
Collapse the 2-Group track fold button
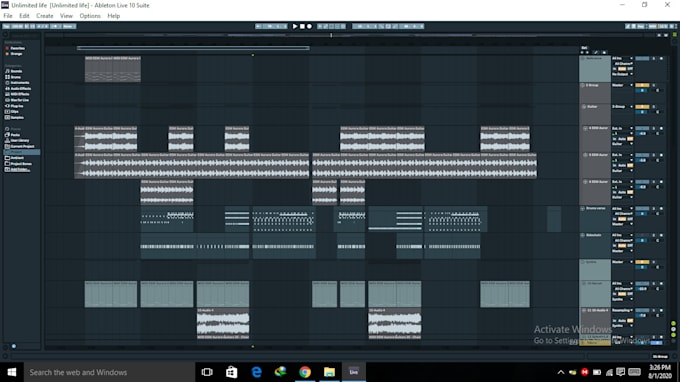coord(583,85)
